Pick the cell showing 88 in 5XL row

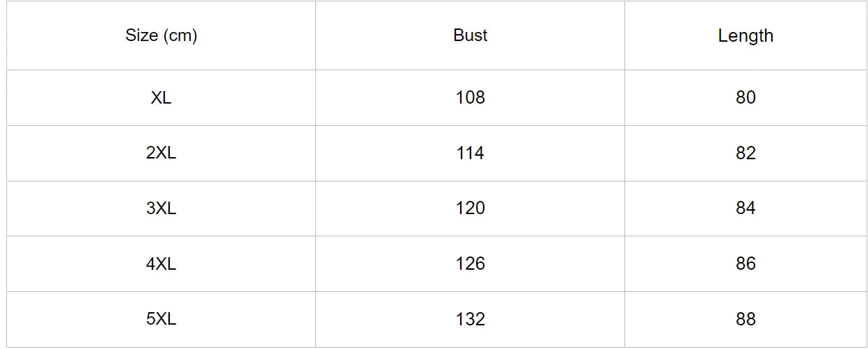pyautogui.click(x=745, y=319)
